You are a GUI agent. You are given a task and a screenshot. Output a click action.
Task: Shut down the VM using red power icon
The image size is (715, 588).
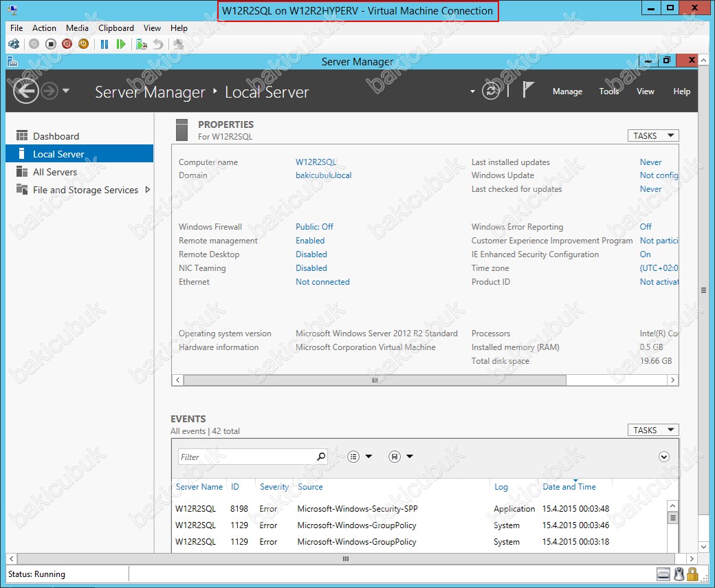pyautogui.click(x=67, y=44)
